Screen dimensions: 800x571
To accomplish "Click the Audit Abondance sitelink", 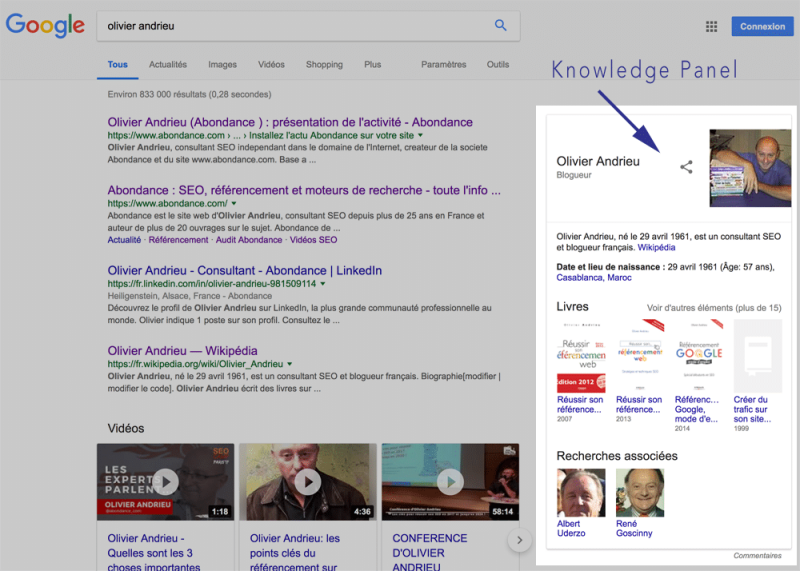I will tap(248, 240).
